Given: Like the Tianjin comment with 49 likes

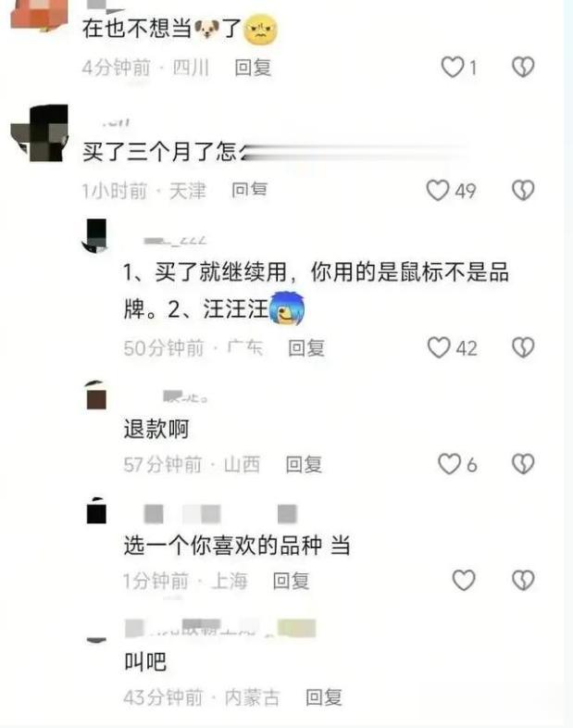Looking at the screenshot, I should 438,191.
